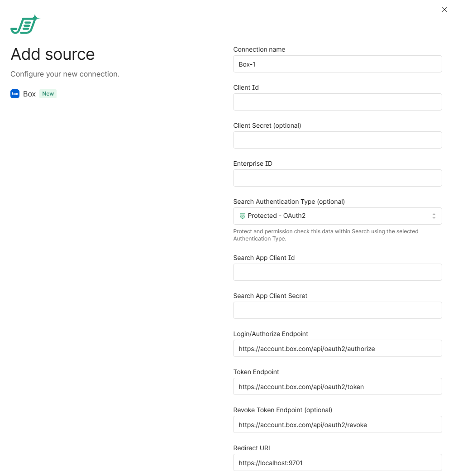Screen dimensions: 453x476
Task: Expand the authentication type chevron arrows
Action: (434, 216)
